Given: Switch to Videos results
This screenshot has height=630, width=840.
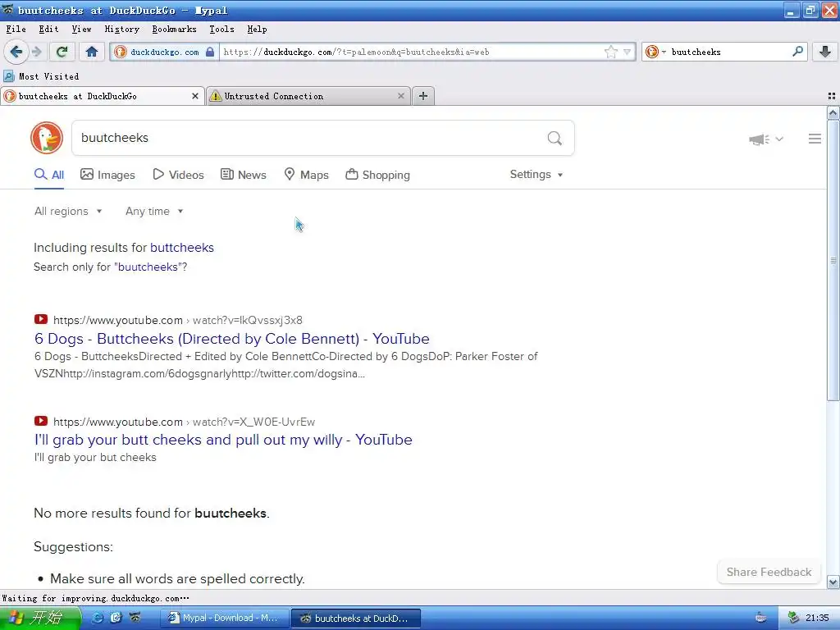Looking at the screenshot, I should click(x=178, y=175).
